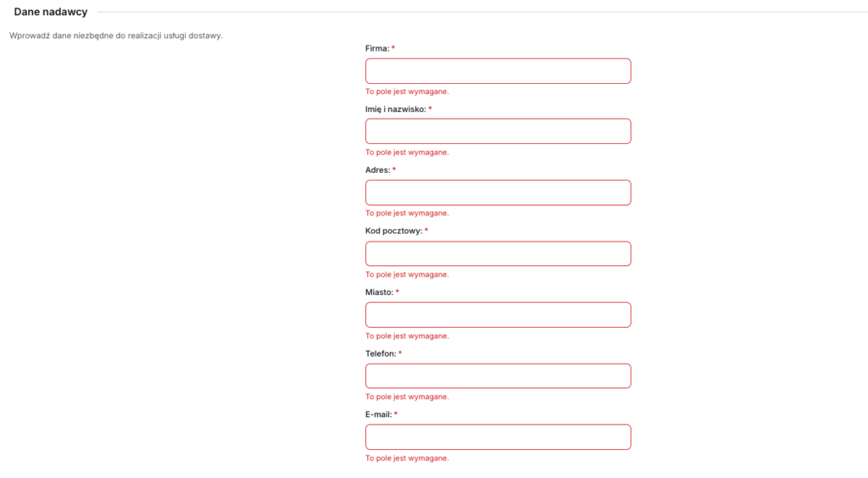Click the 'Adres:' label text
This screenshot has width=868, height=478.
click(377, 170)
